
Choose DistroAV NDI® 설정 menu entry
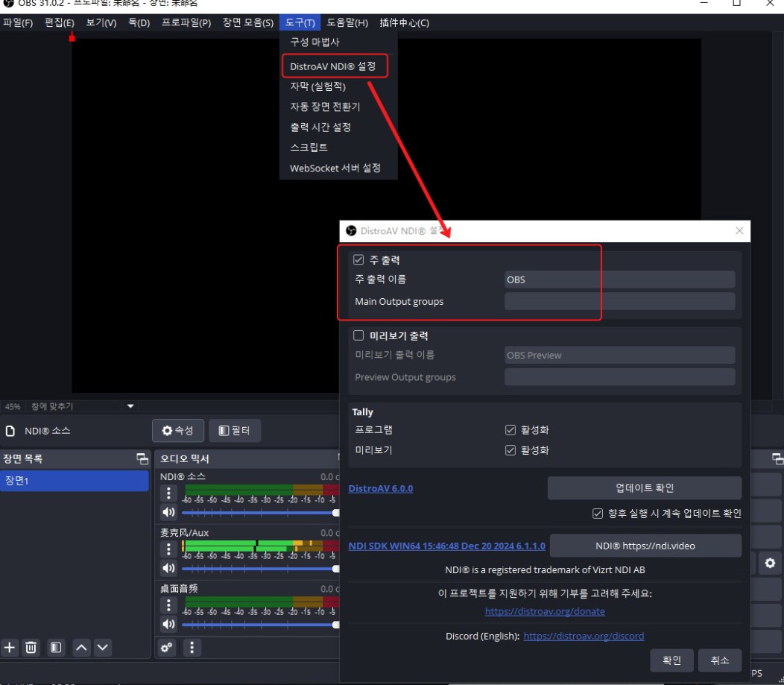pyautogui.click(x=338, y=66)
